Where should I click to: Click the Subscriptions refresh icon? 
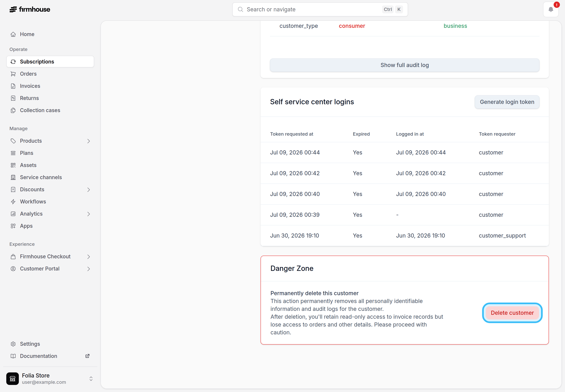13,62
